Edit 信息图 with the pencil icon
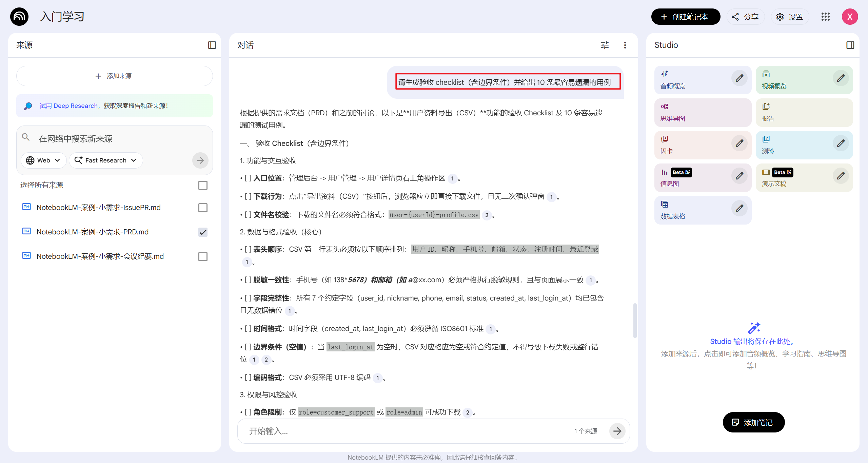The image size is (868, 463). (x=739, y=176)
